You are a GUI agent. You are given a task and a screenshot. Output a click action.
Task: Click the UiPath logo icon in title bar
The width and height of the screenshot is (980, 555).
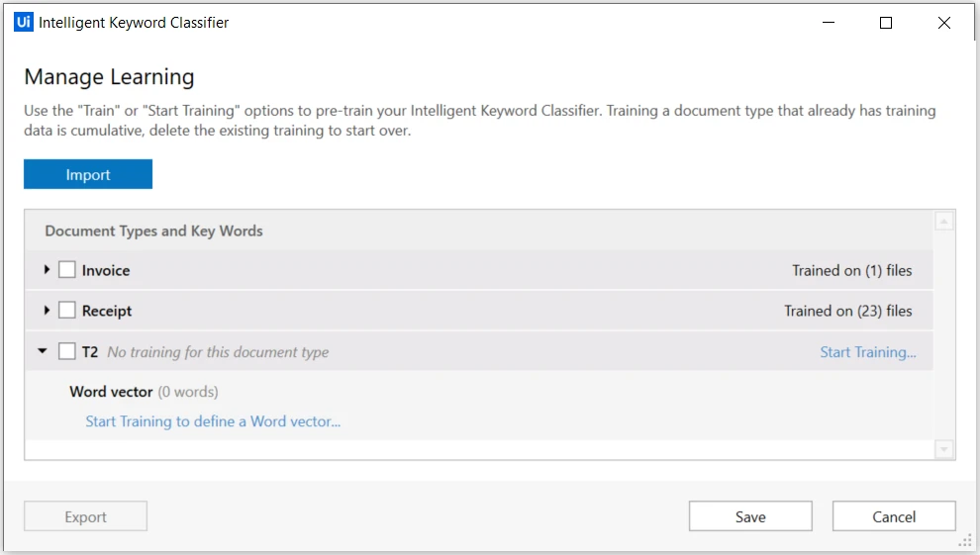click(x=23, y=22)
